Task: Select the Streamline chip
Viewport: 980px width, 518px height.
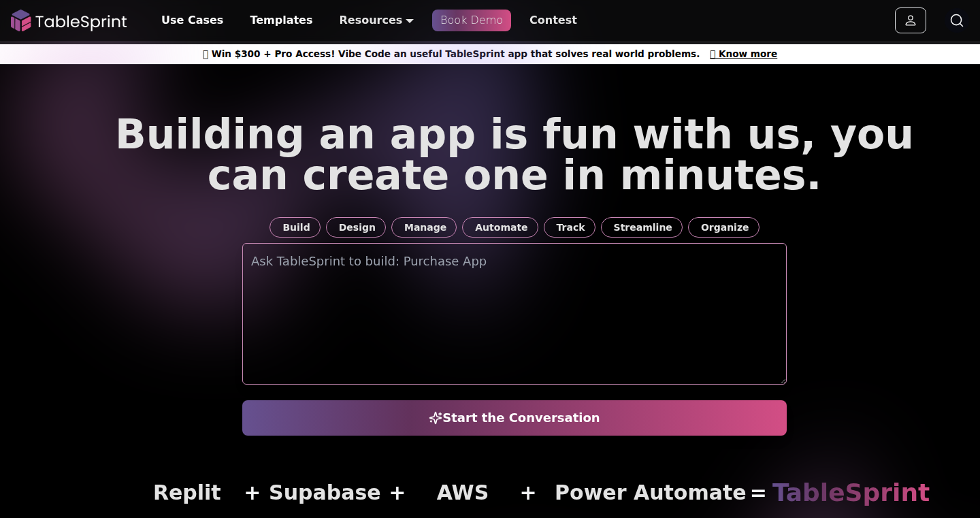Action: [x=642, y=227]
